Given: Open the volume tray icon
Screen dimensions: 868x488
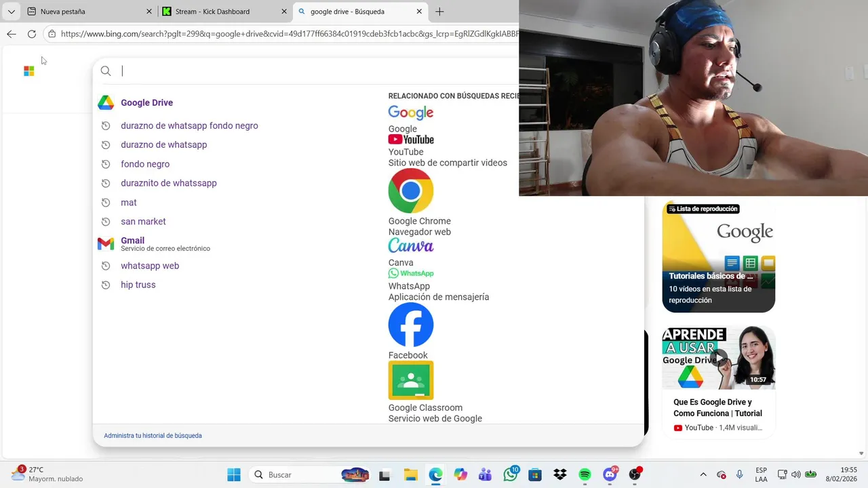Looking at the screenshot, I should (796, 474).
